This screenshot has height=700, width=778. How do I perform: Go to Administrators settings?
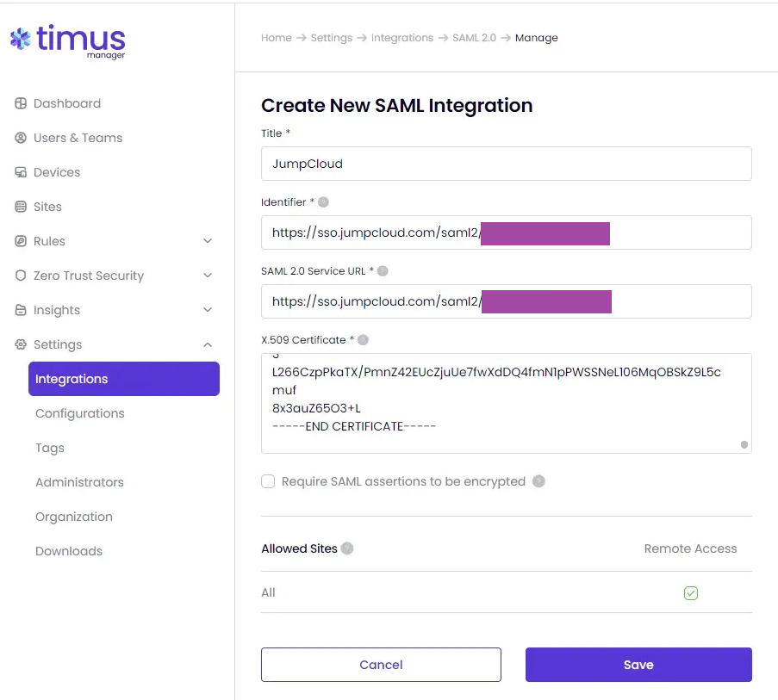coord(79,482)
